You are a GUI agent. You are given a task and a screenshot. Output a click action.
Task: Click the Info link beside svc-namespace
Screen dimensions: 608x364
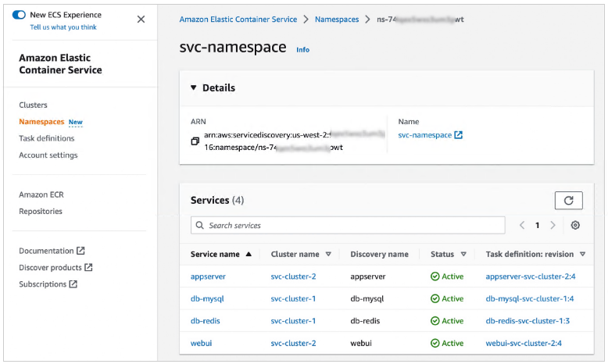tap(302, 50)
